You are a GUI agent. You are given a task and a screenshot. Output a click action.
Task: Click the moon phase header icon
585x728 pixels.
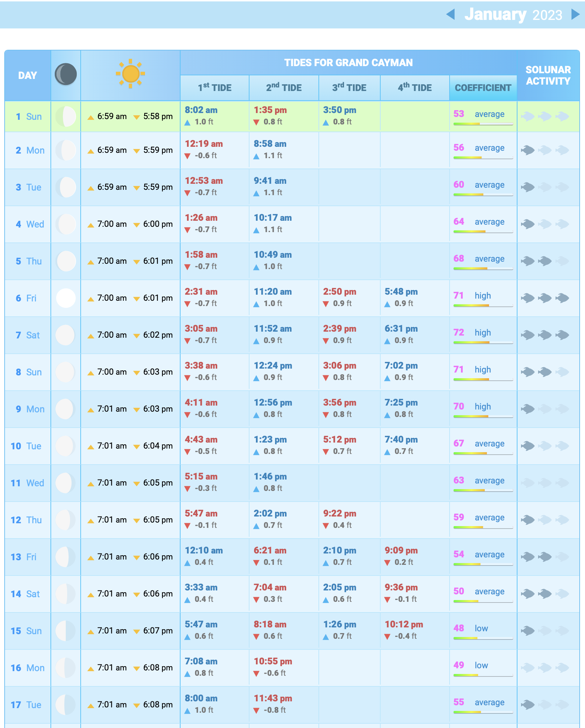(x=66, y=75)
